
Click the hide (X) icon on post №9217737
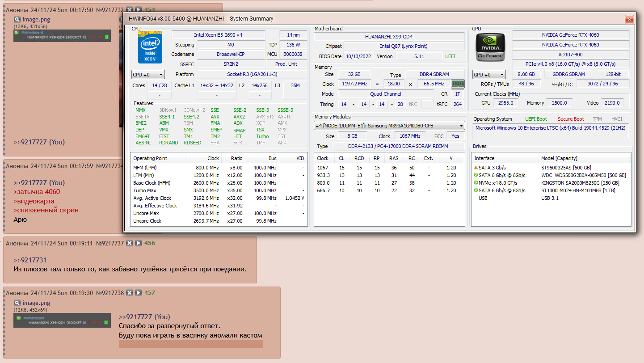tap(129, 243)
